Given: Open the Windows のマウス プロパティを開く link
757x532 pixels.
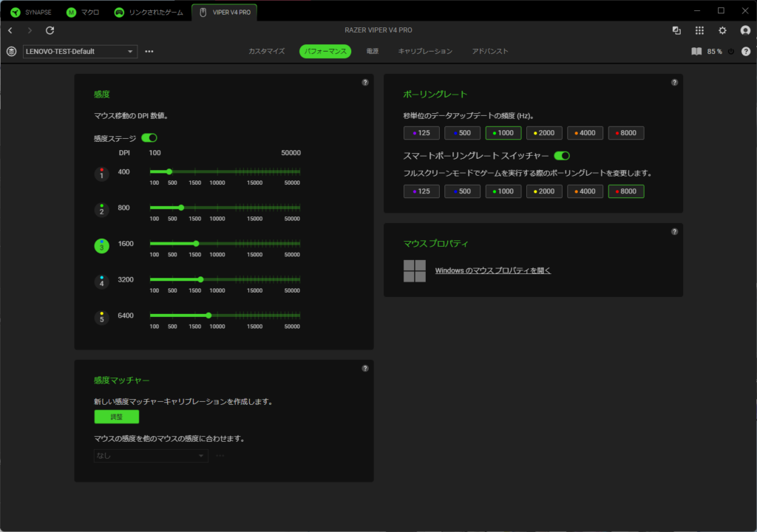Looking at the screenshot, I should pos(492,270).
